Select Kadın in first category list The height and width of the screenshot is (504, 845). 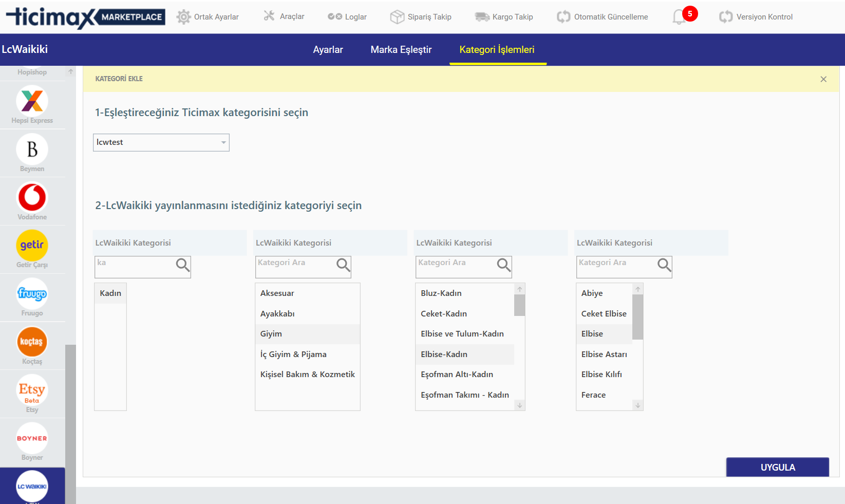[x=110, y=293]
